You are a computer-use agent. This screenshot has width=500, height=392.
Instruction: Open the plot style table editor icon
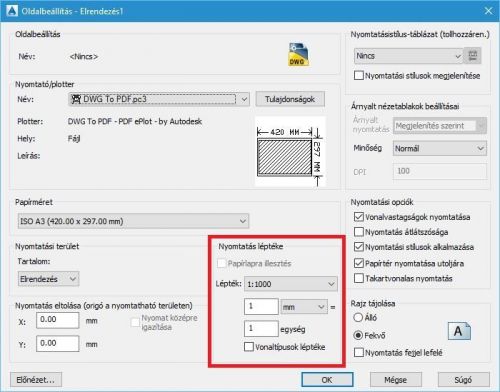(472, 56)
